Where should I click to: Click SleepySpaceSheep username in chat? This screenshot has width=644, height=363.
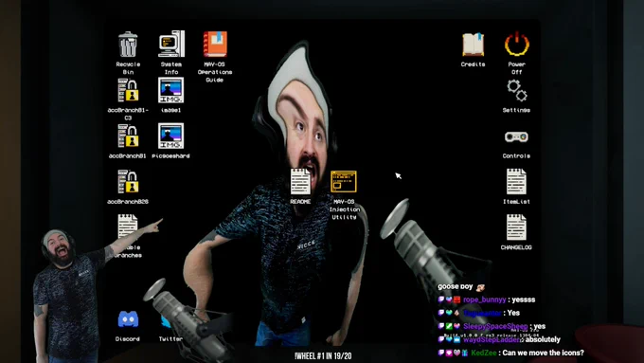495,326
